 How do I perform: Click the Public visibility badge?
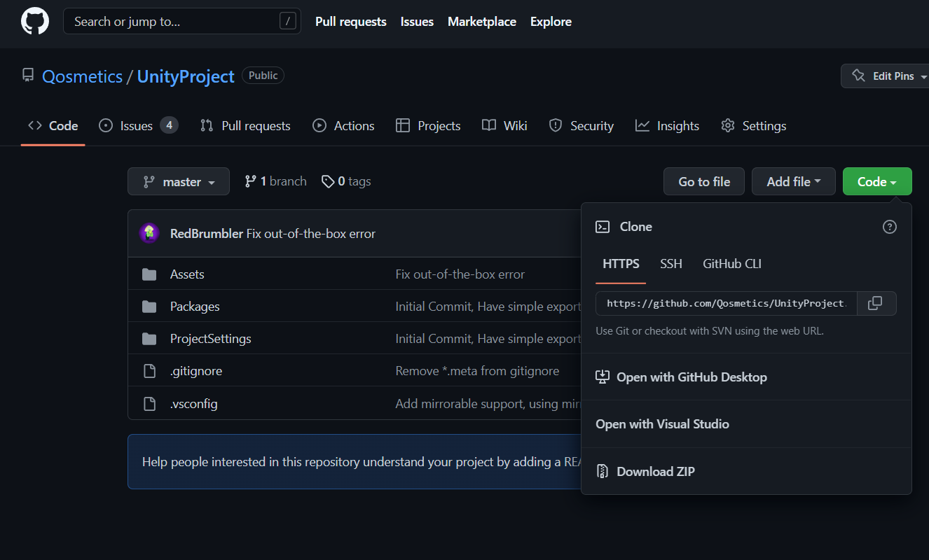pyautogui.click(x=263, y=76)
